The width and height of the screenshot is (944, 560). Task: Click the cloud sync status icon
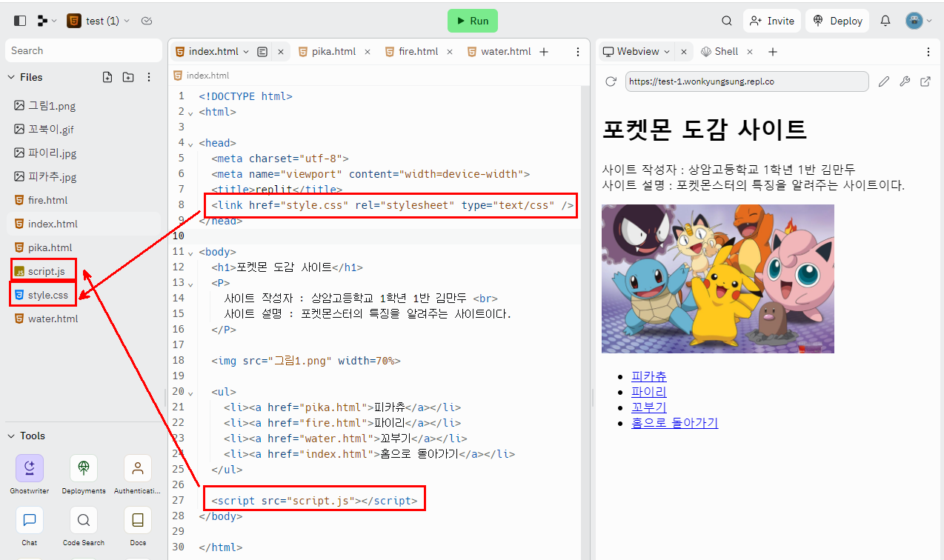point(147,21)
